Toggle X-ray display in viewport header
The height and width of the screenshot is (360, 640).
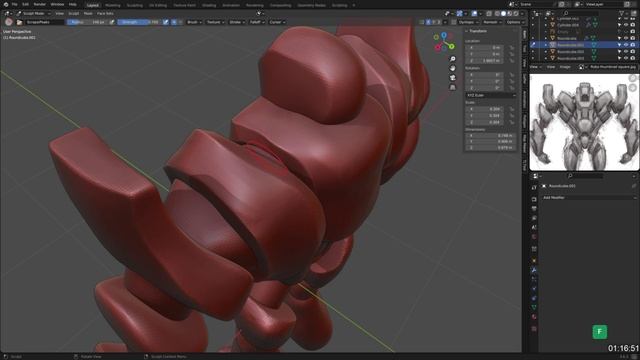(x=489, y=13)
